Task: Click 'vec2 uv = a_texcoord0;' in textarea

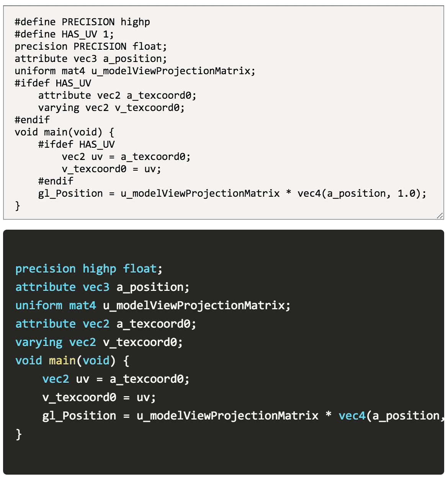Action: point(126,157)
